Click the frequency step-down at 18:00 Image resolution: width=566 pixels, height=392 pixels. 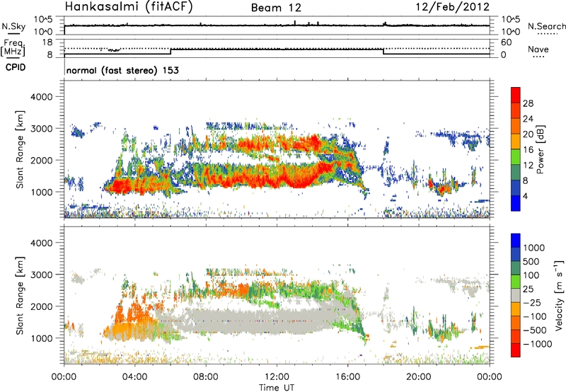383,52
